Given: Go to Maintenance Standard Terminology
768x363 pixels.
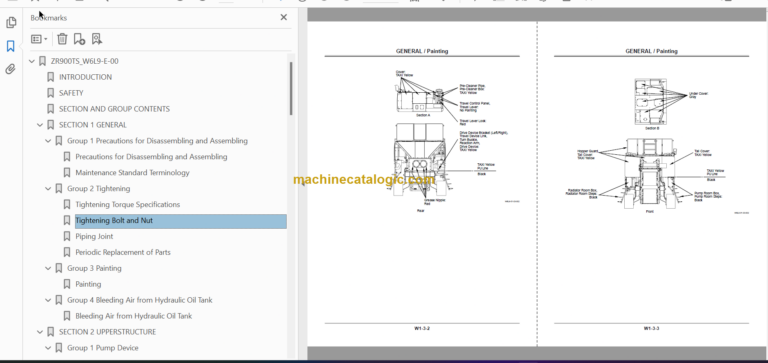Looking at the screenshot, I should [x=132, y=172].
